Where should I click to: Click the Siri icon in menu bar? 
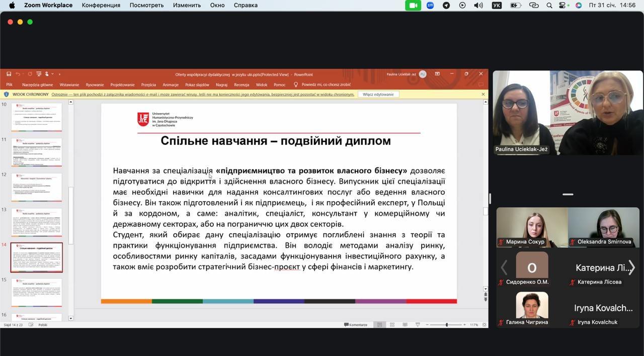pos(579,5)
